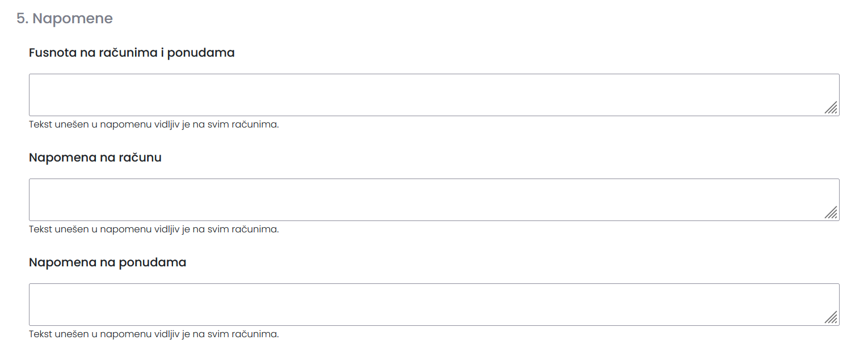The height and width of the screenshot is (344, 868).
Task: Click the '5. Napomene' section heading
Action: [65, 19]
